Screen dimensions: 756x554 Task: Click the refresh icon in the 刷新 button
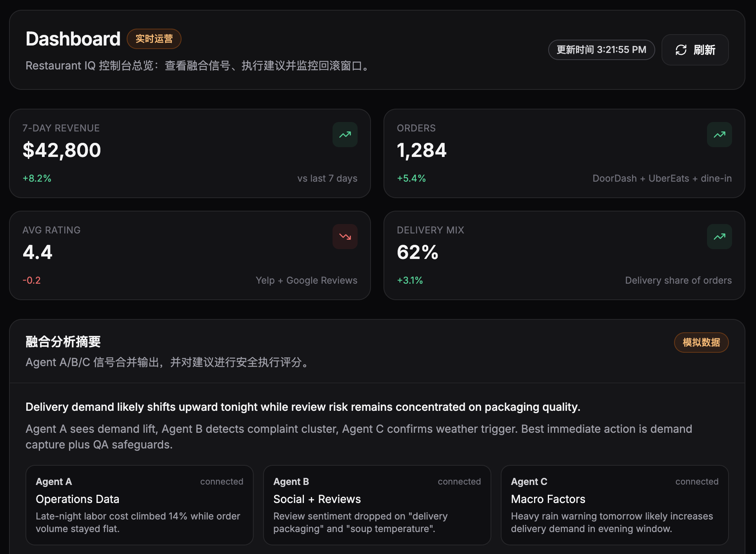681,50
